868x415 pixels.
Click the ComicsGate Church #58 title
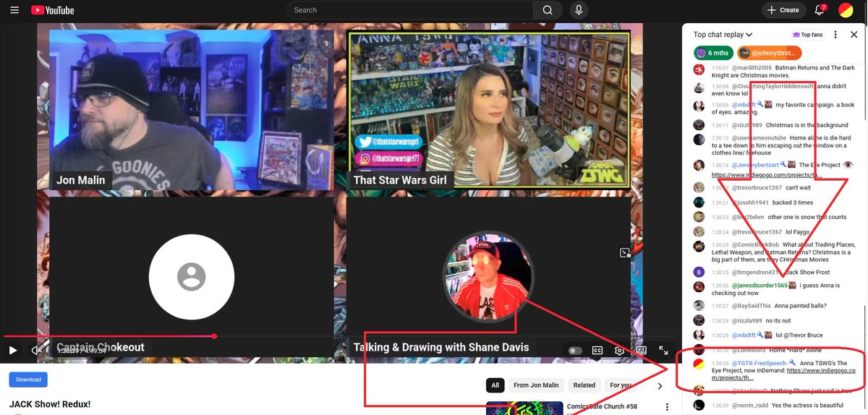tap(603, 407)
